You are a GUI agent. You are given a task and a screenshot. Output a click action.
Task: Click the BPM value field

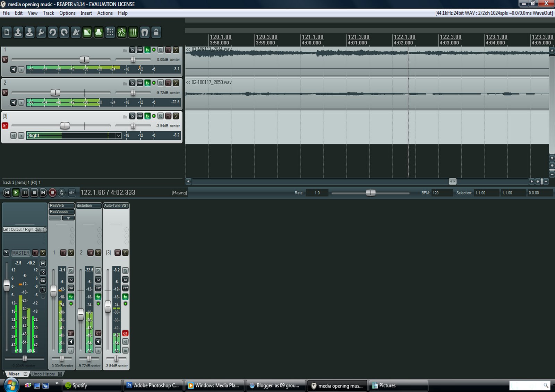pos(442,193)
